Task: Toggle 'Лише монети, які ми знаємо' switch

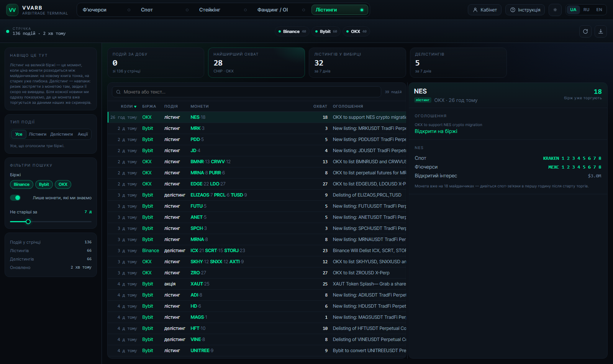Action: coord(15,198)
